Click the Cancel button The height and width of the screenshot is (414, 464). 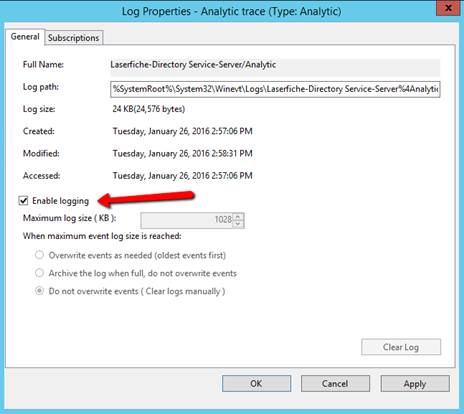point(335,384)
